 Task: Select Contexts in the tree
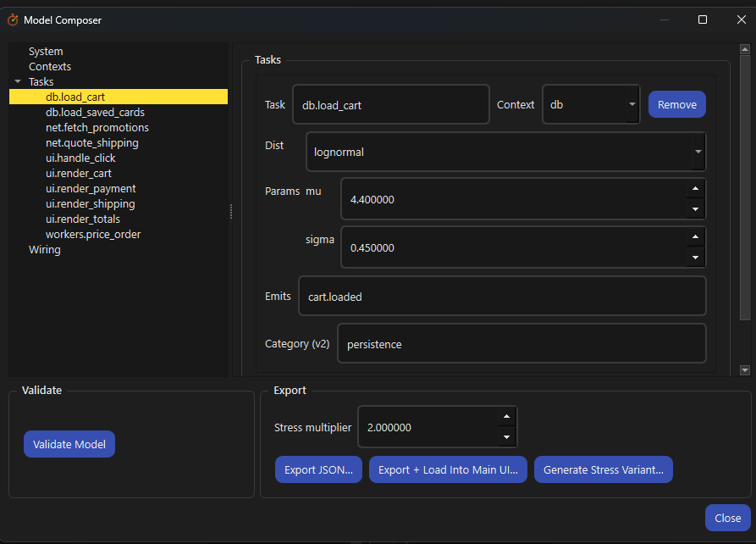click(x=50, y=67)
